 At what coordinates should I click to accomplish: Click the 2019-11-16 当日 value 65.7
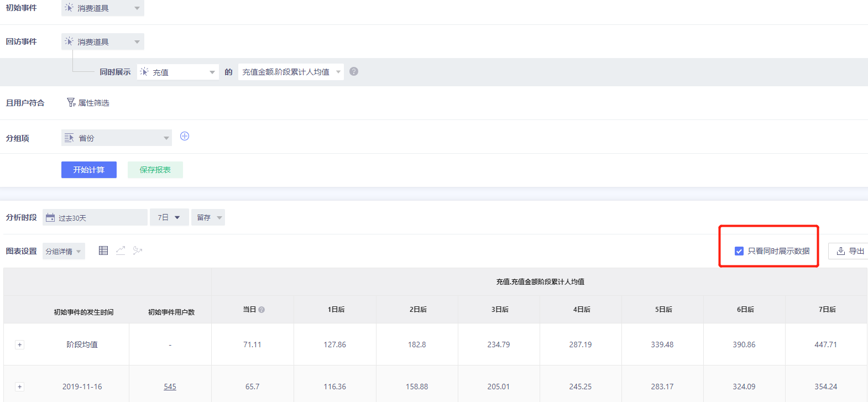(x=252, y=387)
